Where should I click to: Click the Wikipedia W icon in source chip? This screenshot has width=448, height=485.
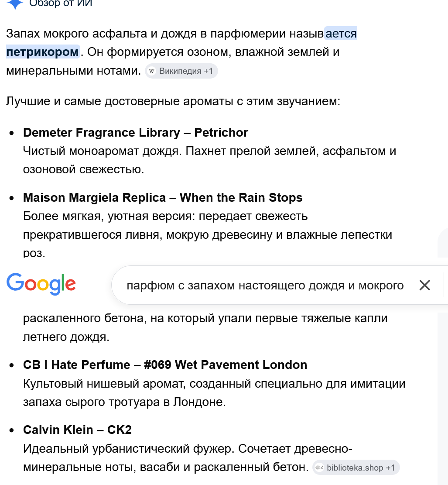pyautogui.click(x=151, y=71)
